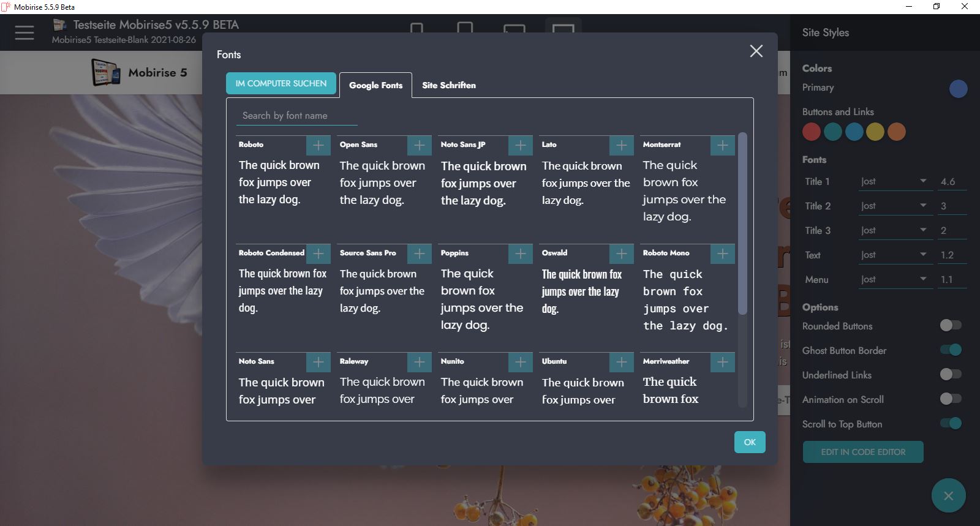Open the hamburger menu
Screen dimensions: 980x526
[24, 32]
